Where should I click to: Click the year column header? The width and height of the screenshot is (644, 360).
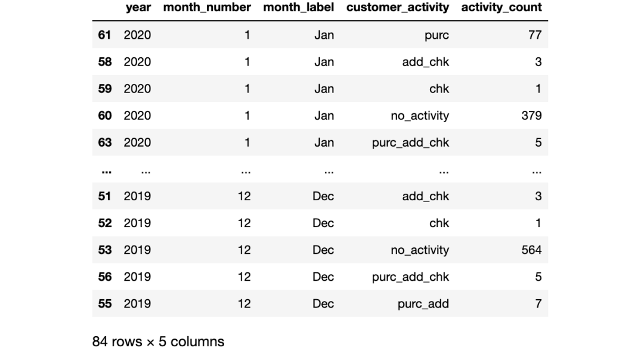click(x=138, y=7)
